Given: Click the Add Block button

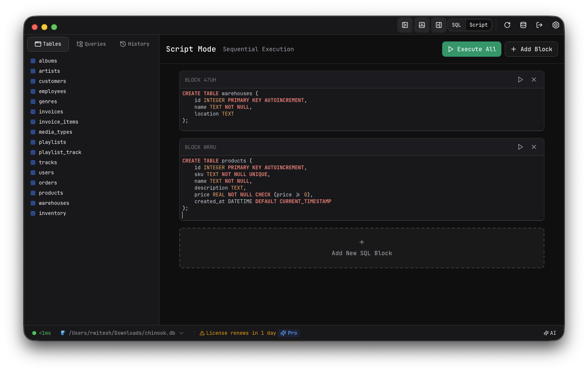Looking at the screenshot, I should tap(531, 49).
